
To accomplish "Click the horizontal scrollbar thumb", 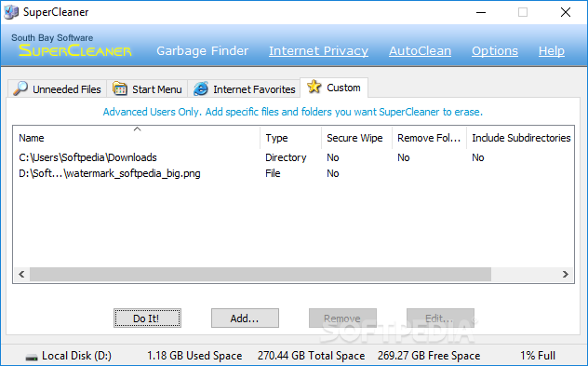I will (261, 275).
